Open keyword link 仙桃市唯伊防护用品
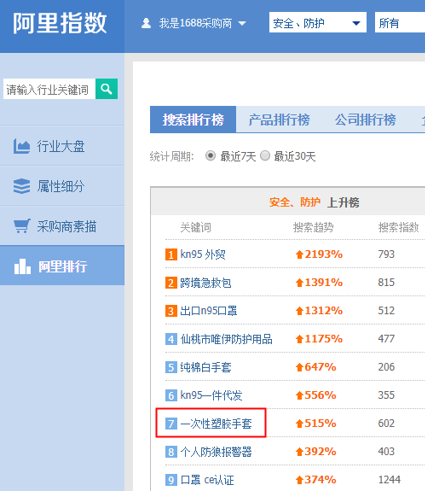This screenshot has width=425, height=491. 226,339
